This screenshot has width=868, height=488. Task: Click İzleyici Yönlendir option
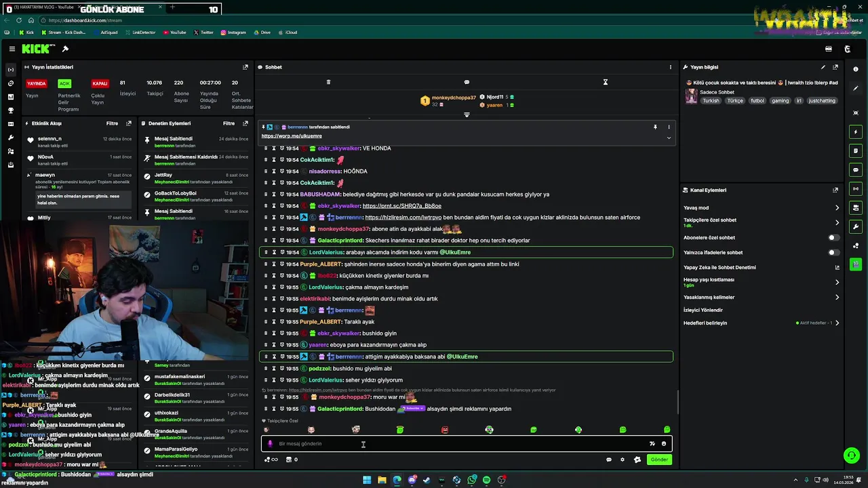(x=703, y=310)
